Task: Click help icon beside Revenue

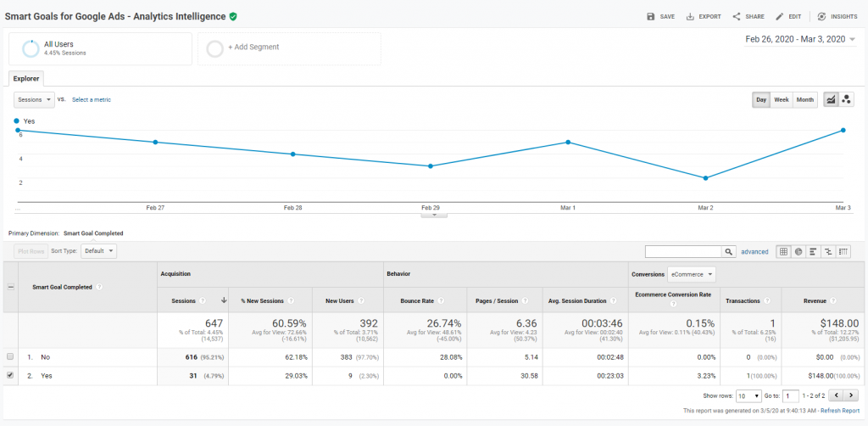Action: coord(832,300)
